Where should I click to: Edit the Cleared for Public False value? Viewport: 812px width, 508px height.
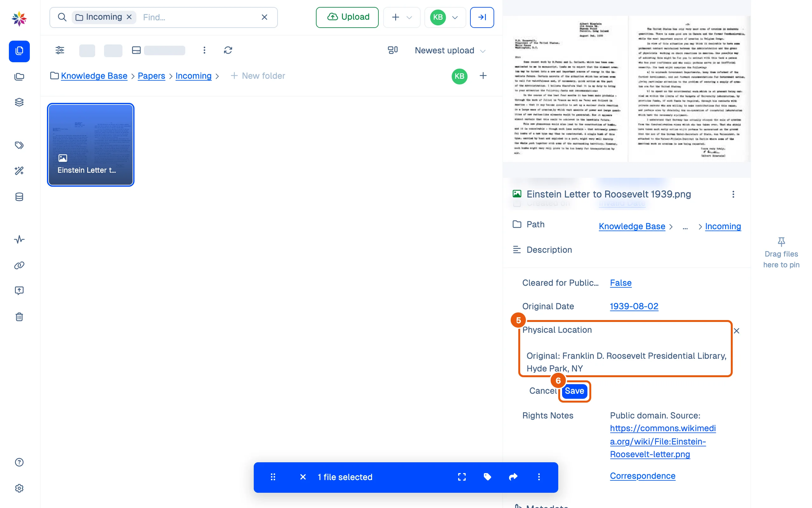[x=620, y=283]
